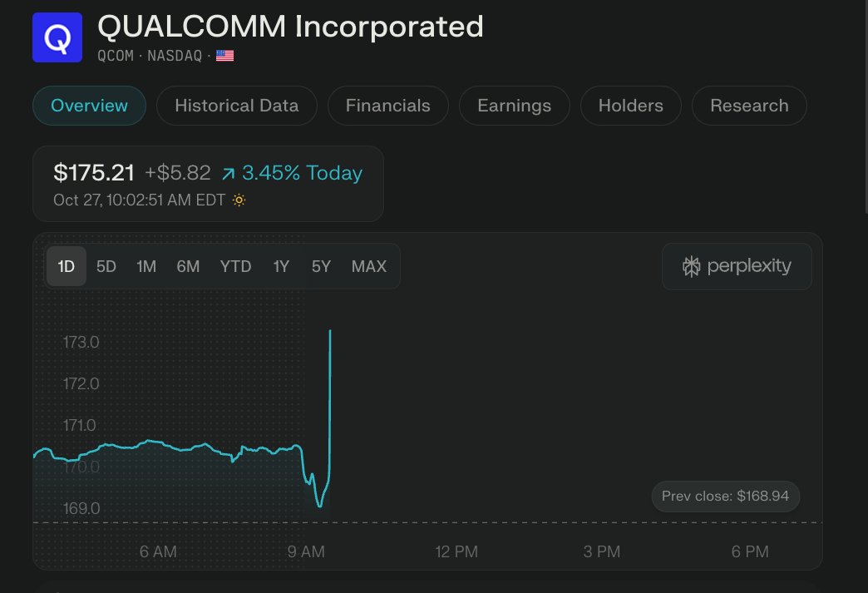Show year-to-date YTD chart
The height and width of the screenshot is (593, 868).
[235, 266]
